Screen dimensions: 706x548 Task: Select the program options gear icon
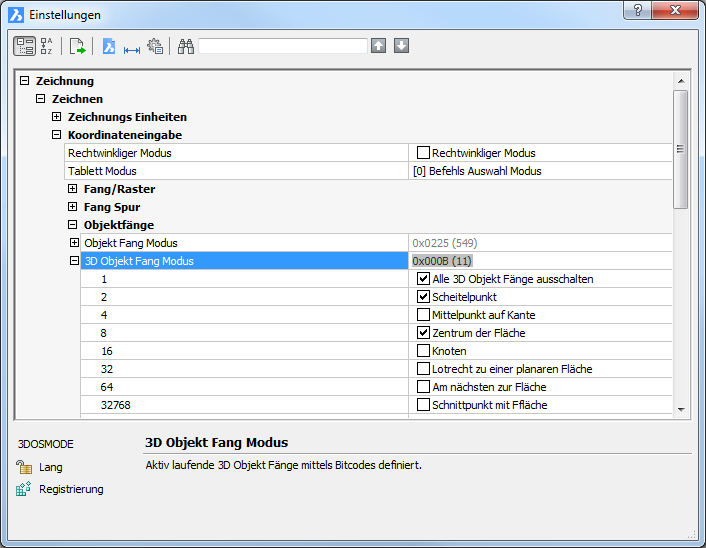[154, 46]
